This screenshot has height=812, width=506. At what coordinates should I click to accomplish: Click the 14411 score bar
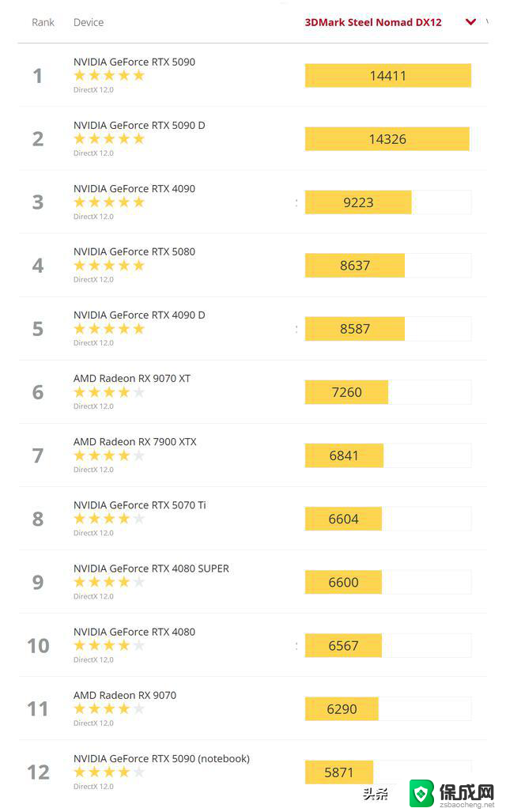pyautogui.click(x=388, y=76)
